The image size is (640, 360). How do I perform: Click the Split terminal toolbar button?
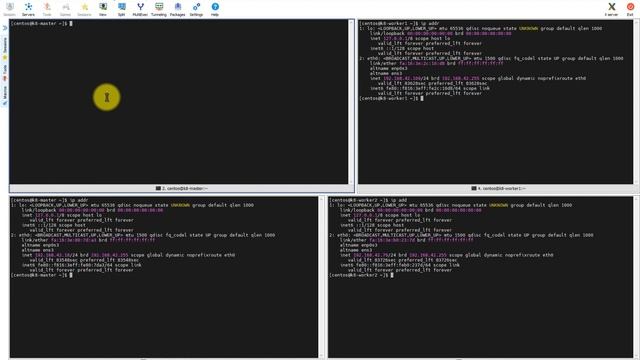click(121, 9)
